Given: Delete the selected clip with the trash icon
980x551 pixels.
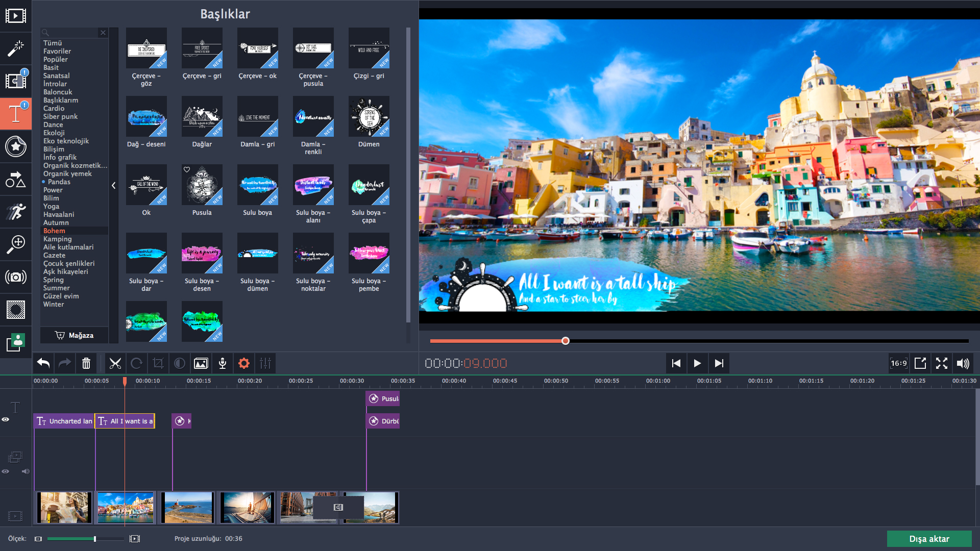Looking at the screenshot, I should coord(86,363).
